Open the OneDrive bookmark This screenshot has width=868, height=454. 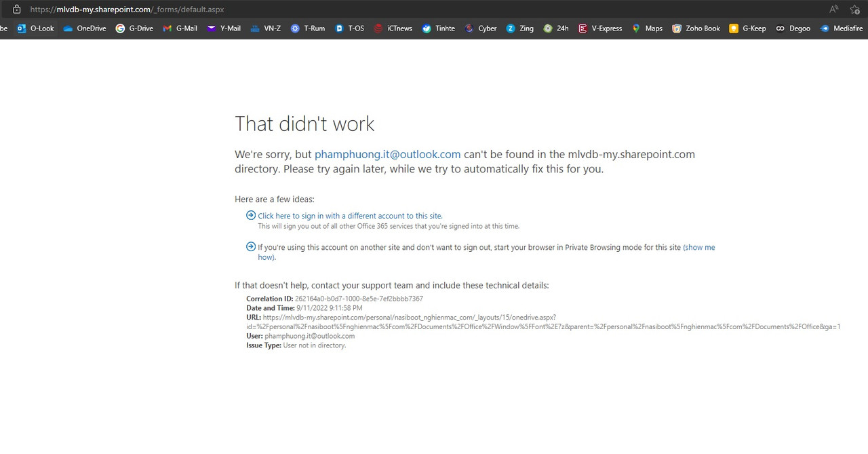[x=85, y=29]
